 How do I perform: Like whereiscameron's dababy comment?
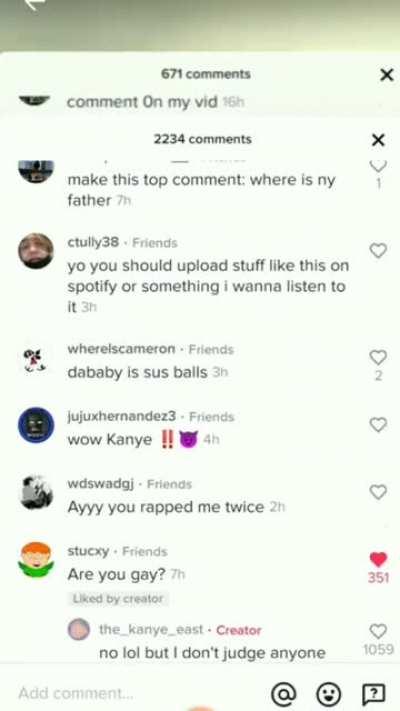[378, 357]
